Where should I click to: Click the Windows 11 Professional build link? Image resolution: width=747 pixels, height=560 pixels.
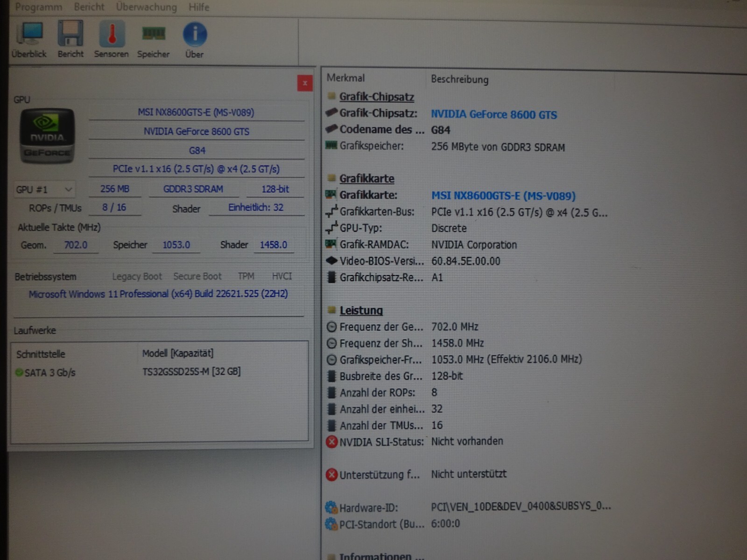tap(158, 294)
